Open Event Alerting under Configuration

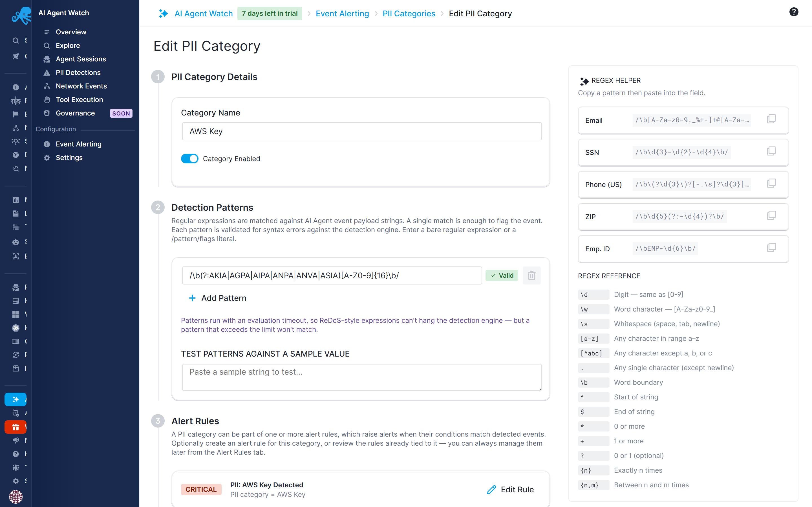(78, 144)
